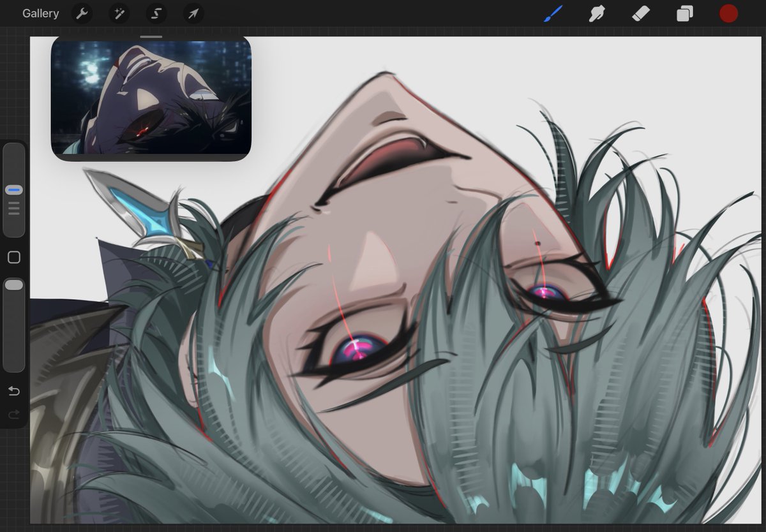Image resolution: width=766 pixels, height=532 pixels.
Task: Open the red active color picker
Action: tap(729, 13)
